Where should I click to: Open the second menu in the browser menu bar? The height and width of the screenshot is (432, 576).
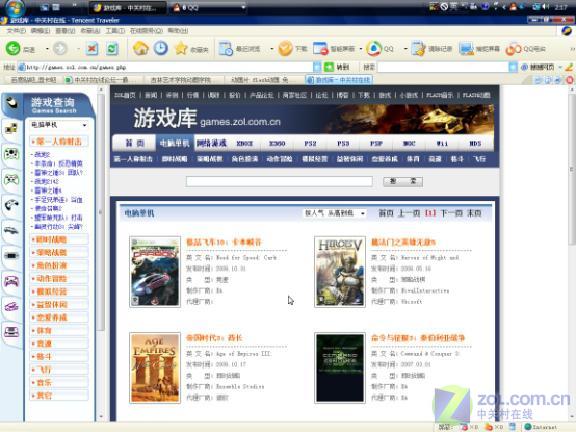pyautogui.click(x=40, y=30)
